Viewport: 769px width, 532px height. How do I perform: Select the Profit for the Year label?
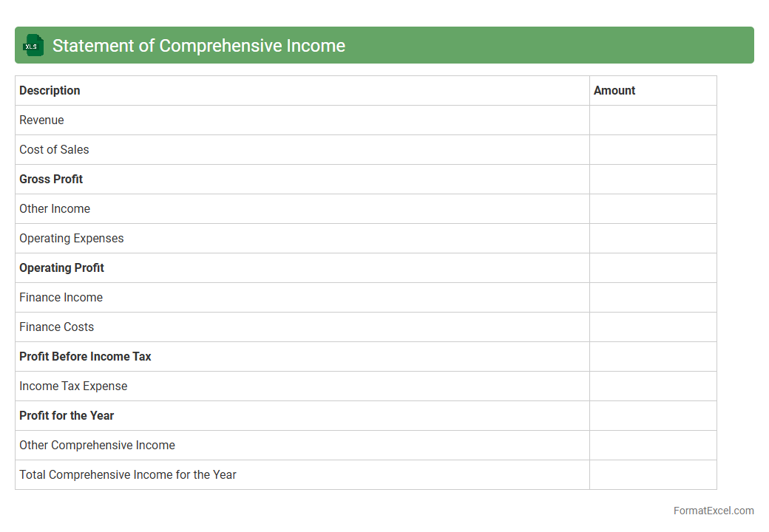(67, 415)
